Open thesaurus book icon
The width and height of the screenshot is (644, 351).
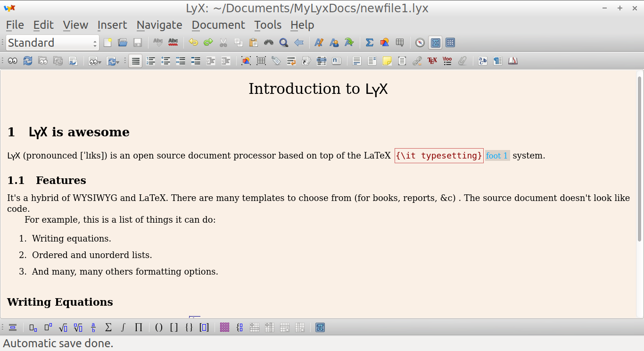[x=513, y=61]
